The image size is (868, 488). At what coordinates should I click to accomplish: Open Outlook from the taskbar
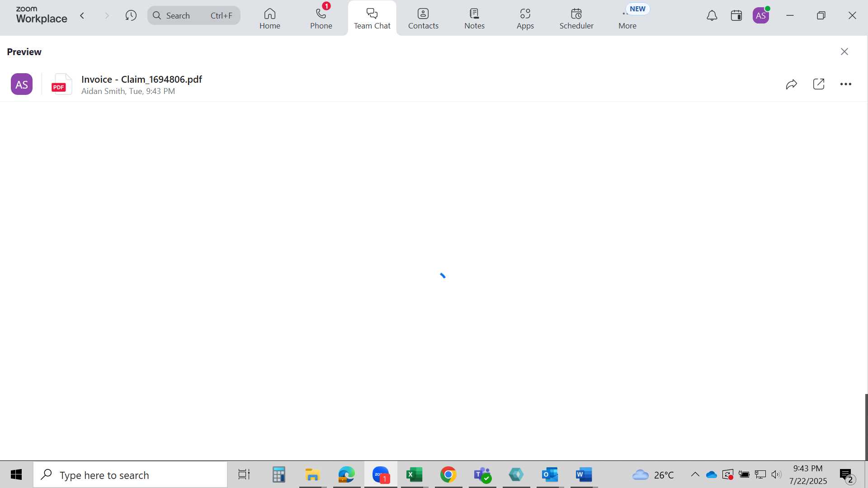(550, 474)
